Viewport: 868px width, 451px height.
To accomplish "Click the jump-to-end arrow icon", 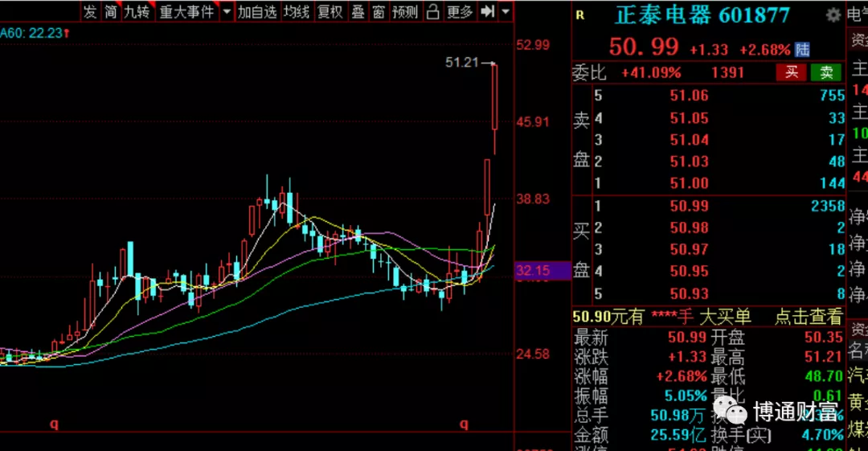I will click(x=487, y=11).
